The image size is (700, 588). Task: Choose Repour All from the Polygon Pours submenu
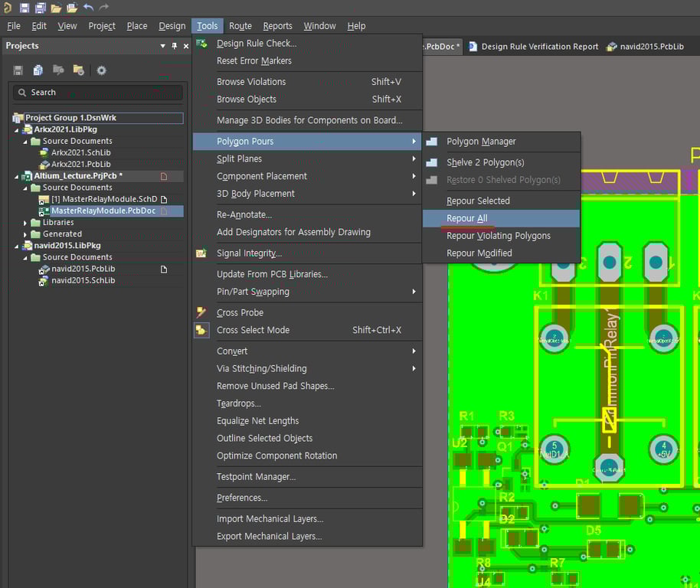(x=466, y=218)
